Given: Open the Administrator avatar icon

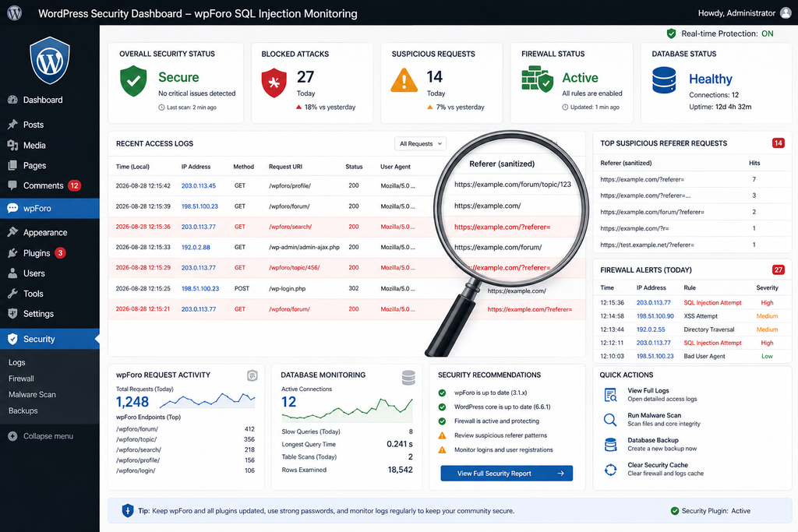Looking at the screenshot, I should 786,13.
